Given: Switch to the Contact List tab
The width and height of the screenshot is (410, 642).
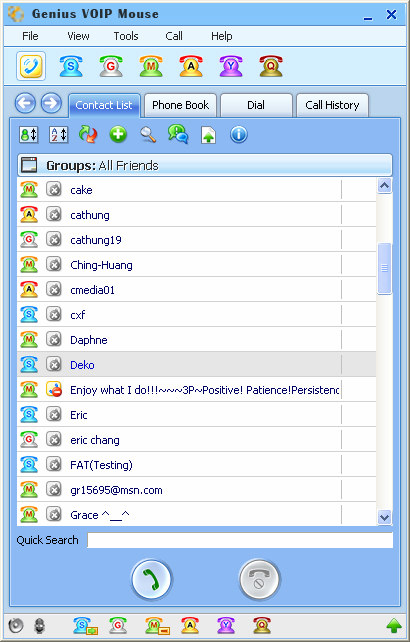Looking at the screenshot, I should coord(104,105).
